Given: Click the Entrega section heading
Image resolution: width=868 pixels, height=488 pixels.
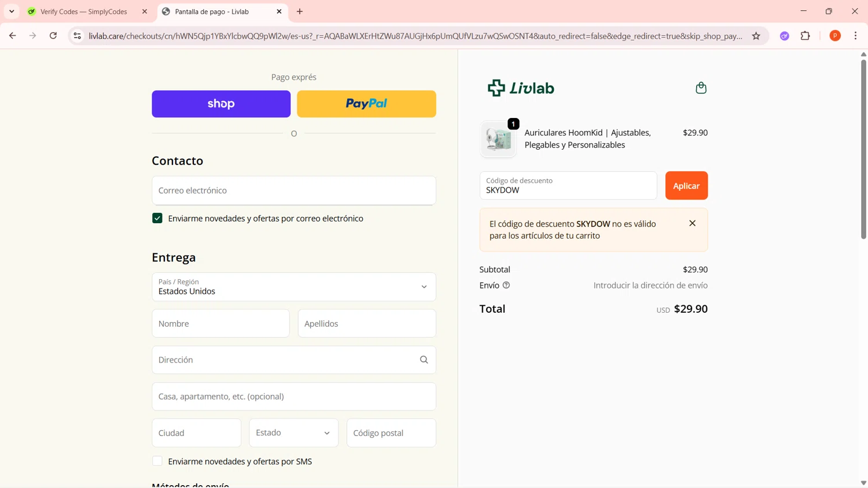Looking at the screenshot, I should tap(174, 257).
